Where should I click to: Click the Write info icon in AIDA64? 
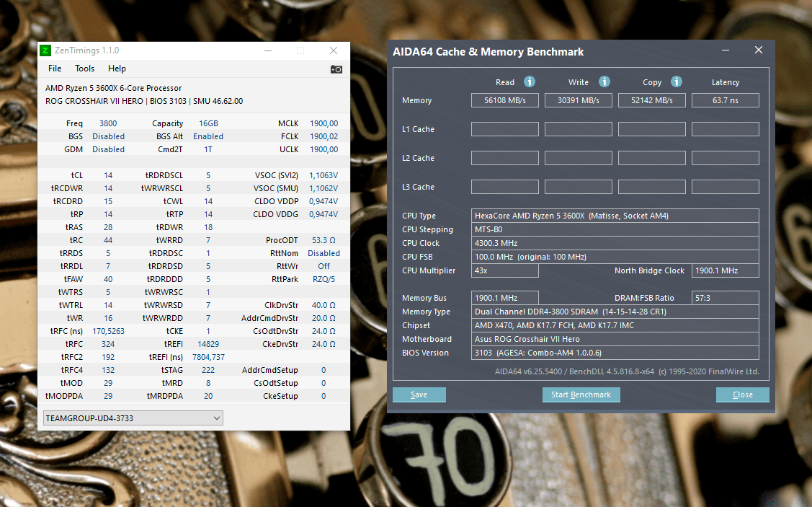tap(604, 82)
